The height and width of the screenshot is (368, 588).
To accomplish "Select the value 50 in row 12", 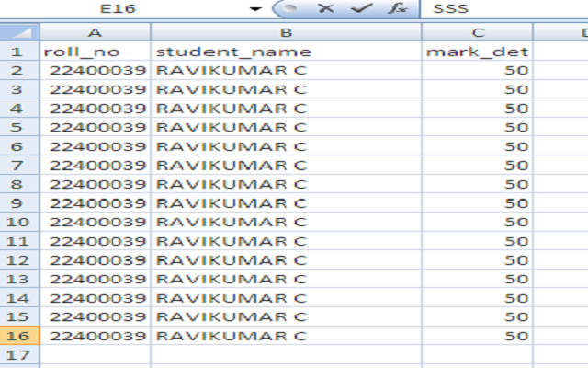I will 478,259.
